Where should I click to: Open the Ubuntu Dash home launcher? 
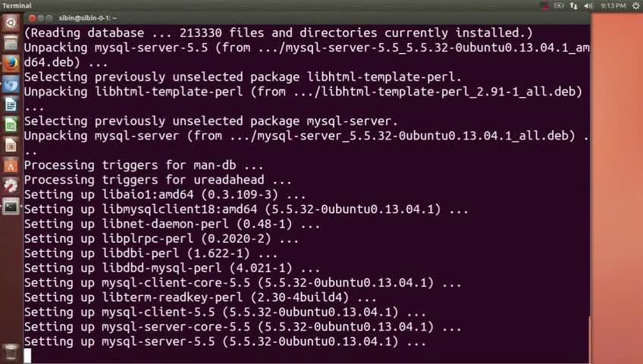(x=11, y=22)
